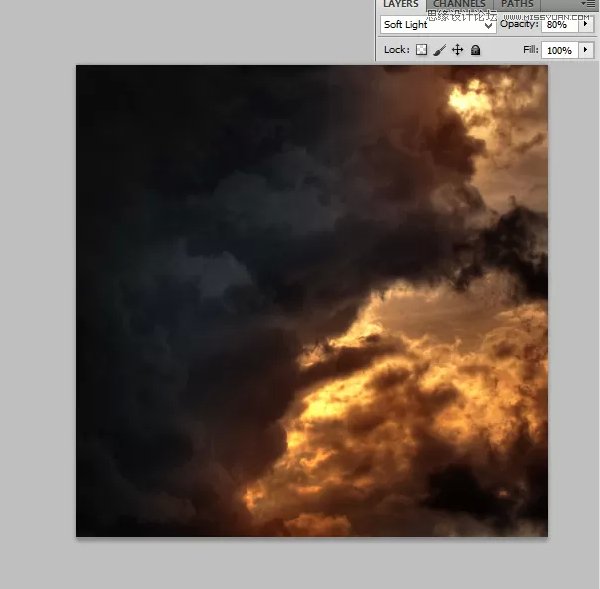Expand the Opacity slider arrow
The image size is (600, 589).
586,24
